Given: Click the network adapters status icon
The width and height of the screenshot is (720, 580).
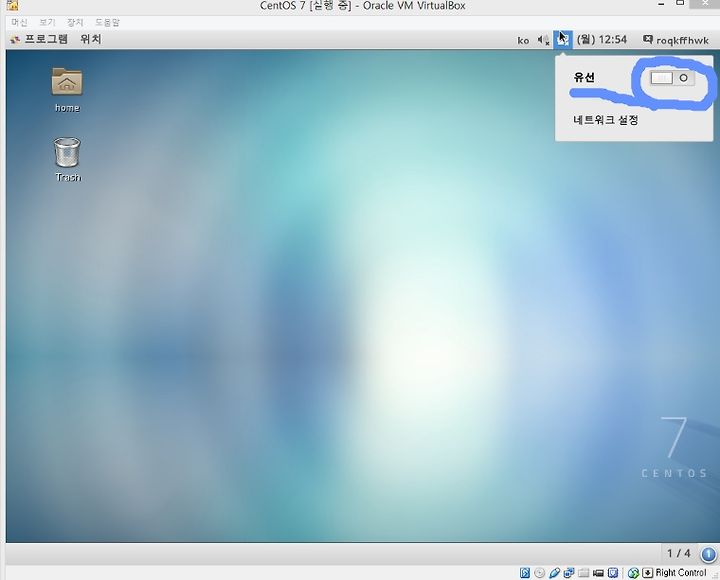Looking at the screenshot, I should (569, 573).
